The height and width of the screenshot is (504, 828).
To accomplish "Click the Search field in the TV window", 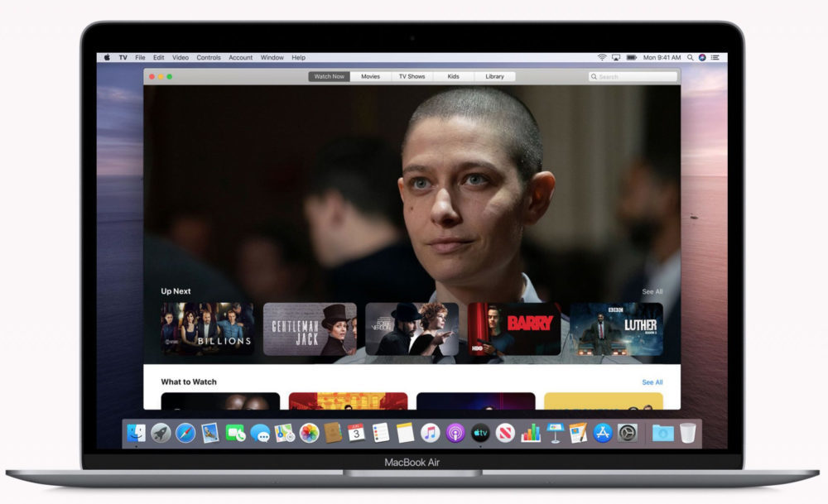I will 633,77.
